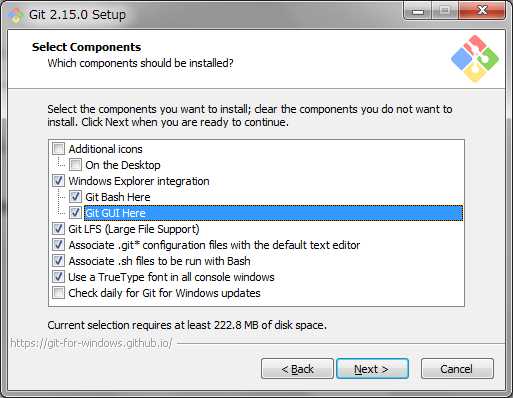This screenshot has height=398, width=513.
Task: Enable the Additional icons checkbox
Action: tap(58, 149)
